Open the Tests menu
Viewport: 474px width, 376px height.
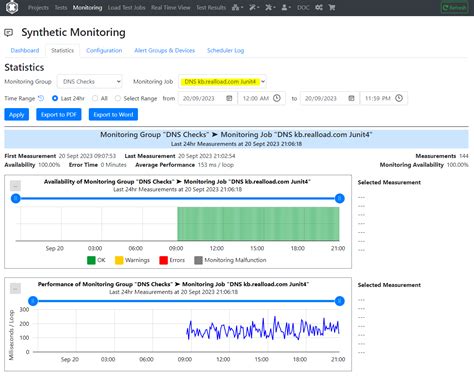[x=61, y=7]
